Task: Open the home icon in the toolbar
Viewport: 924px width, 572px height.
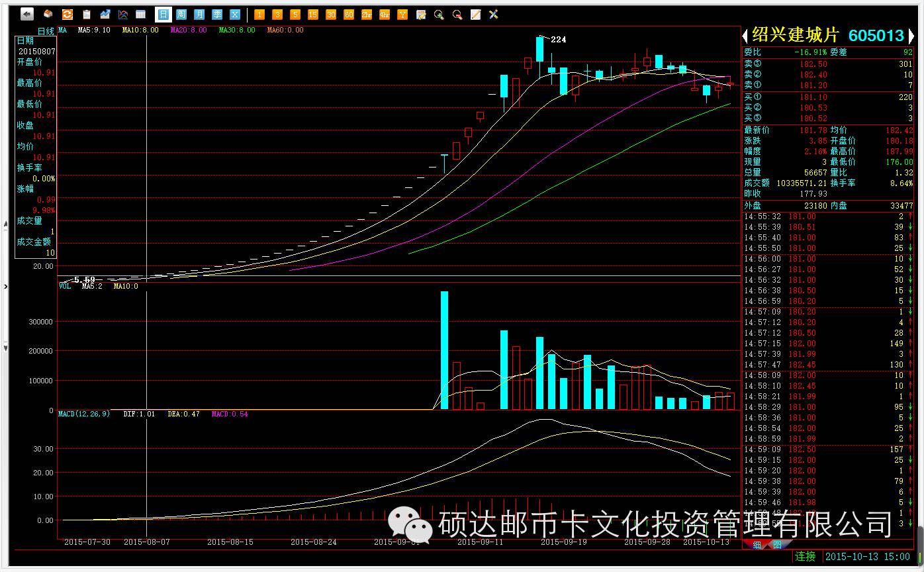Action: pos(48,14)
